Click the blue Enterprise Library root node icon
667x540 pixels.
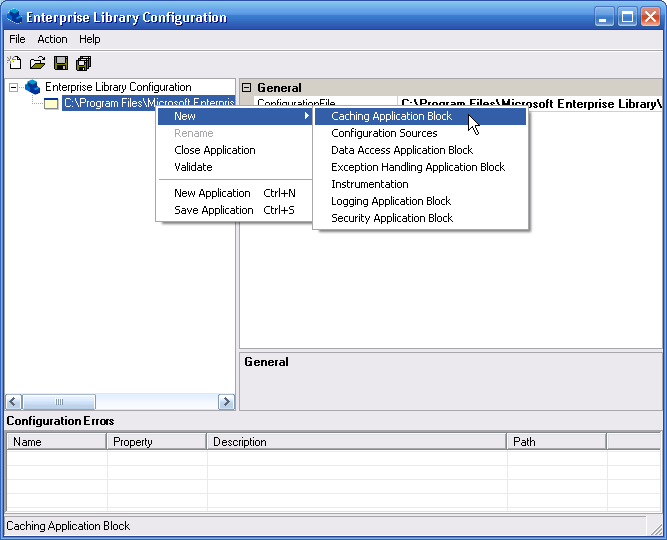tap(33, 87)
